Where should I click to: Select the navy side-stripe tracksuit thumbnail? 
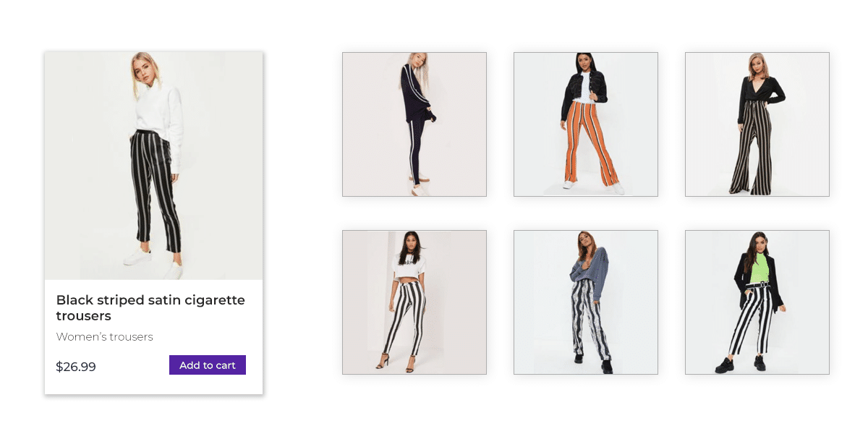414,124
